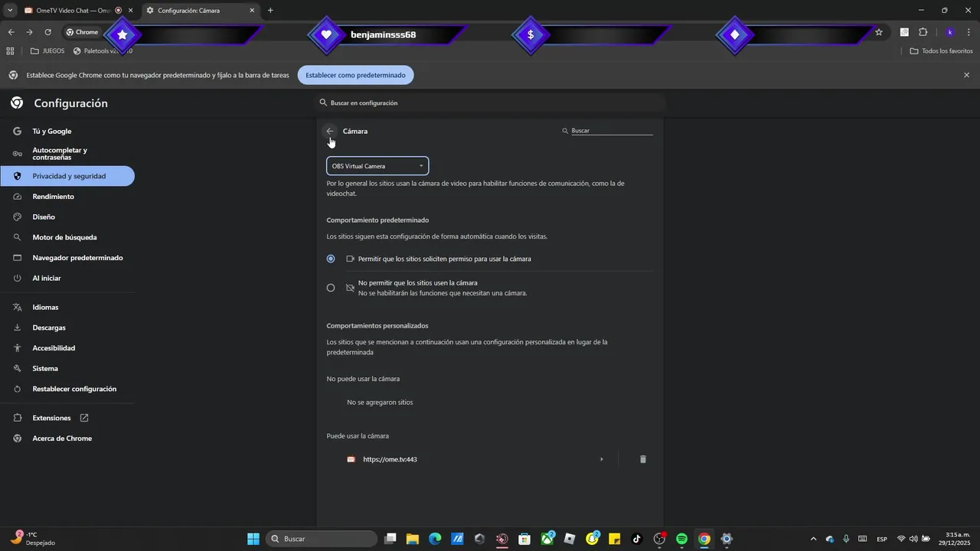Viewport: 980px width, 551px height.
Task: Open TikTok from the taskbar
Action: 637,539
